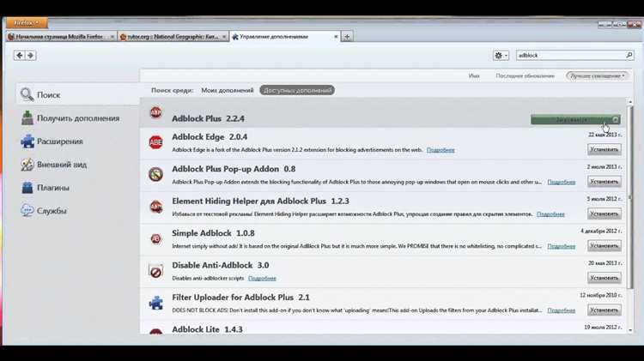Open the gear tools menu
The height and width of the screenshot is (361, 644).
click(501, 55)
